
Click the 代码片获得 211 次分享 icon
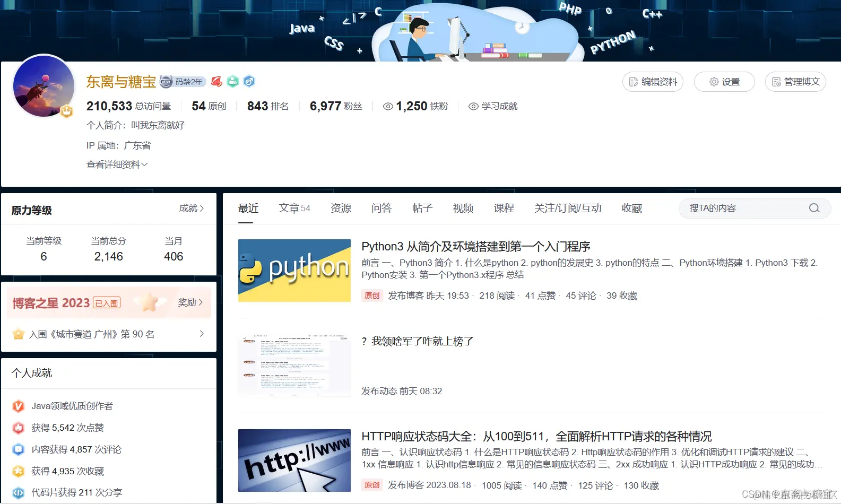(x=19, y=493)
